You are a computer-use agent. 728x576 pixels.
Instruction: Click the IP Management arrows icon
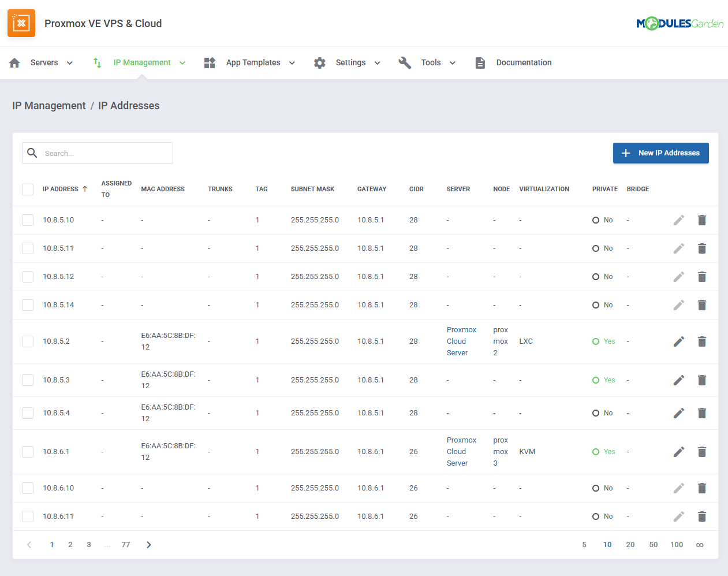(98, 62)
